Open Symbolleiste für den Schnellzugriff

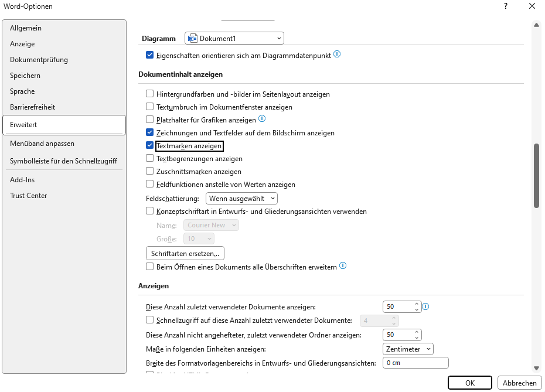point(64,161)
